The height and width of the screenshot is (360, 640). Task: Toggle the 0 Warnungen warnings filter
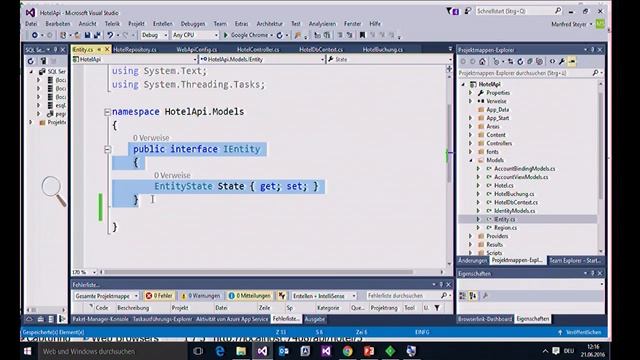(201, 296)
